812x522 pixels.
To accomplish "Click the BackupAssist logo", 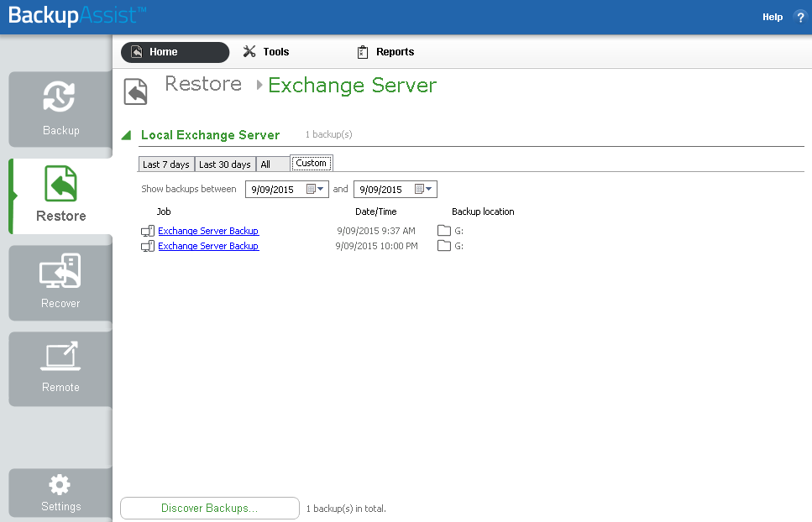I will click(x=77, y=15).
